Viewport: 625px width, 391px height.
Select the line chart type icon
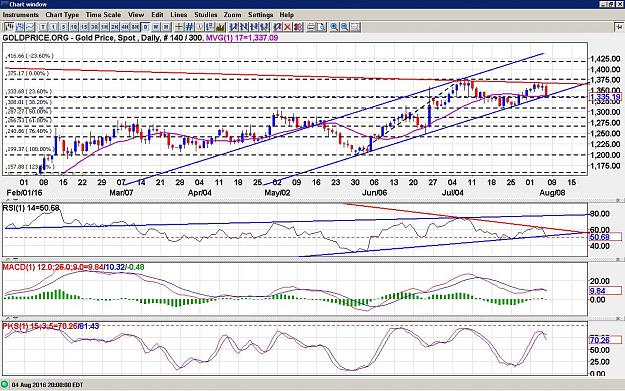(30, 27)
